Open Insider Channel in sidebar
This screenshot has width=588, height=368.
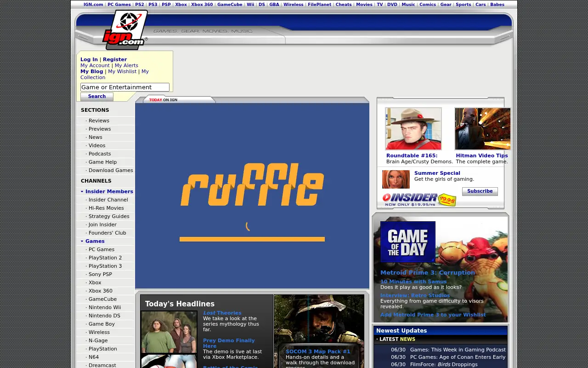[x=108, y=200]
